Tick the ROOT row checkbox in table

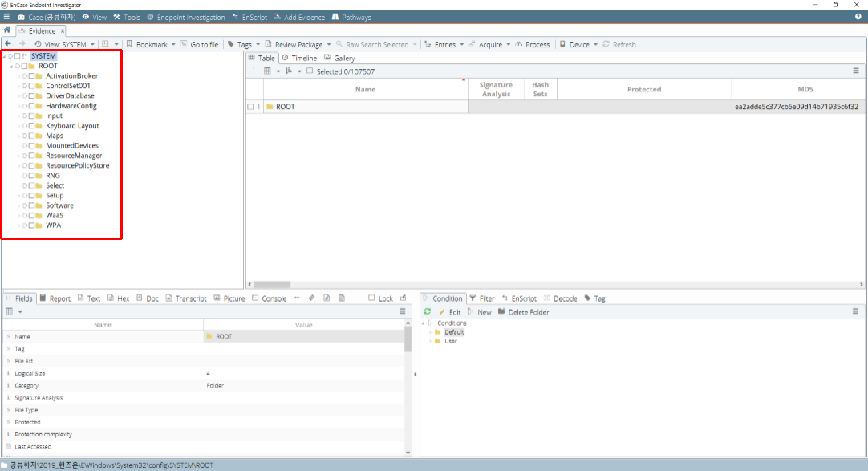(x=251, y=107)
